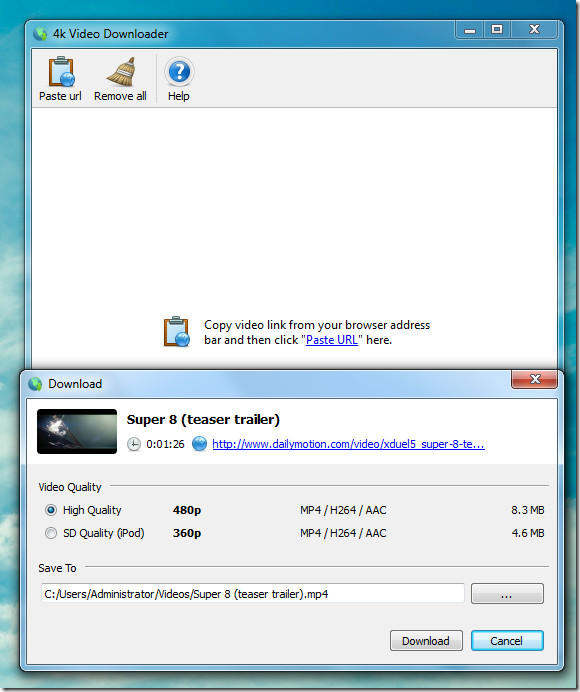
Task: Maximize the 4k Video Downloader window
Action: (x=497, y=30)
